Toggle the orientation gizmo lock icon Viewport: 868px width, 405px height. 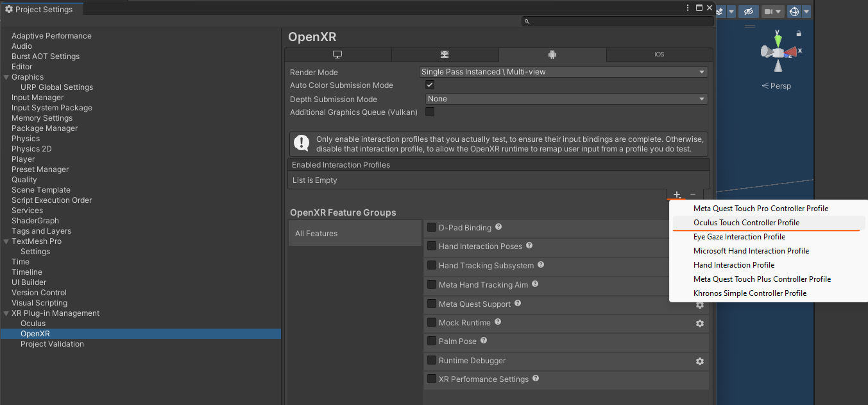click(x=799, y=33)
